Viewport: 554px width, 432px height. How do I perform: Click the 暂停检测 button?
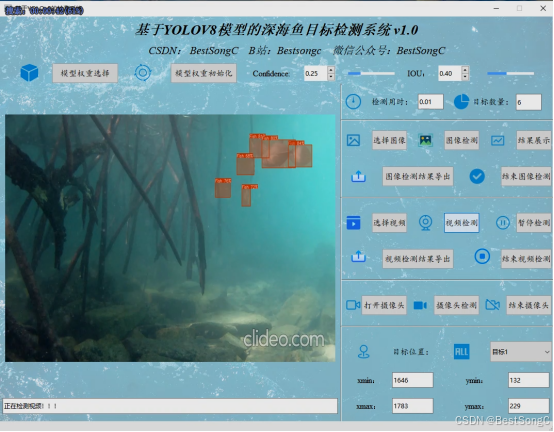pyautogui.click(x=534, y=223)
